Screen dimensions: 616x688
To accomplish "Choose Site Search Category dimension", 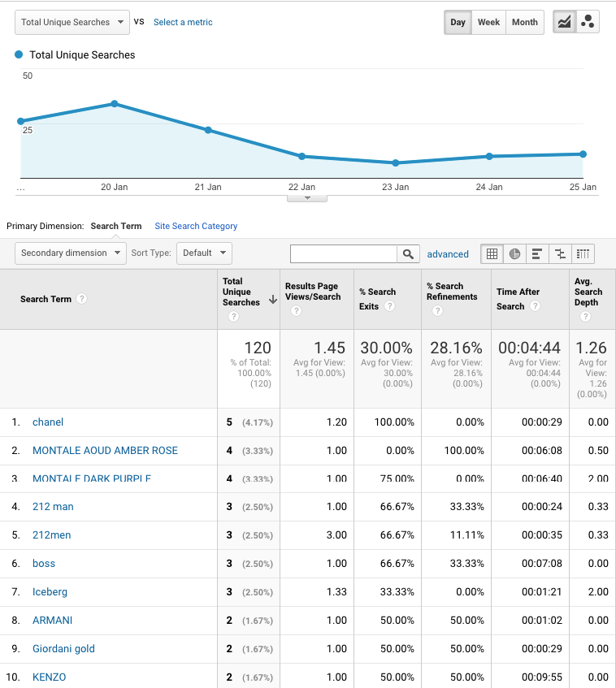I will click(x=196, y=226).
